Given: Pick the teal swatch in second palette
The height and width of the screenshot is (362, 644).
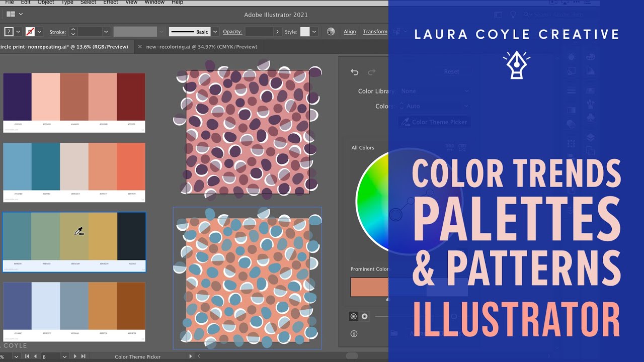Looking at the screenshot, I should (x=46, y=166).
